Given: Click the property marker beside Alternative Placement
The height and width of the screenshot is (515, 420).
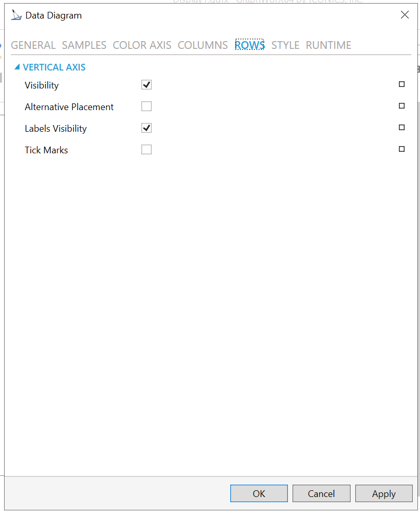Looking at the screenshot, I should 401,106.
